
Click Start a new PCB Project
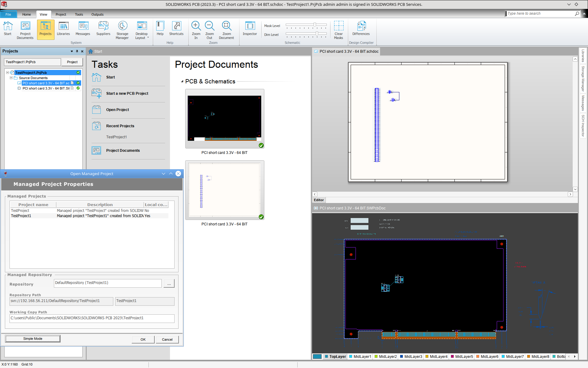pyautogui.click(x=127, y=93)
